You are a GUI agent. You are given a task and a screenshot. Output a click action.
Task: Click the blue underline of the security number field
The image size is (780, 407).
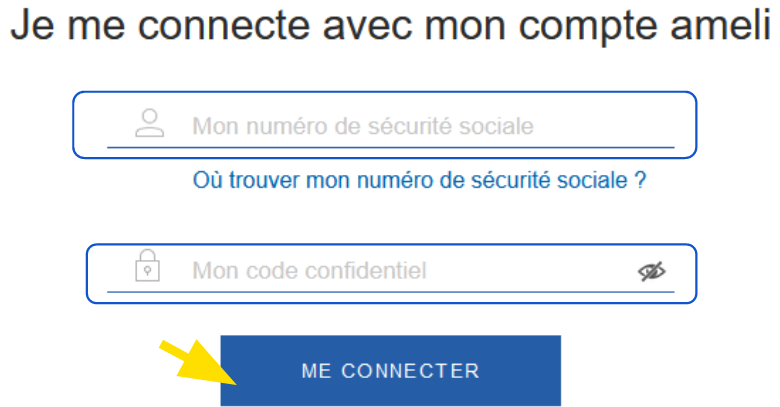coord(390,147)
